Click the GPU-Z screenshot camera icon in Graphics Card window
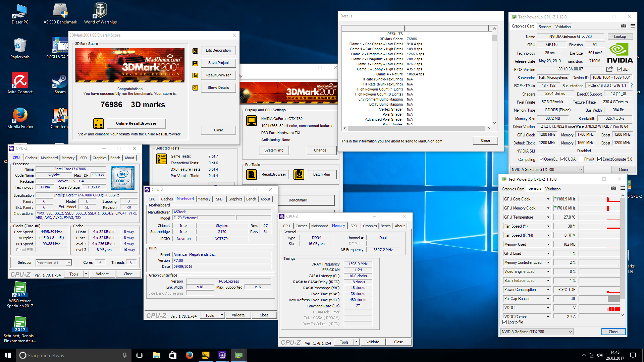The width and height of the screenshot is (644, 362). click(624, 26)
